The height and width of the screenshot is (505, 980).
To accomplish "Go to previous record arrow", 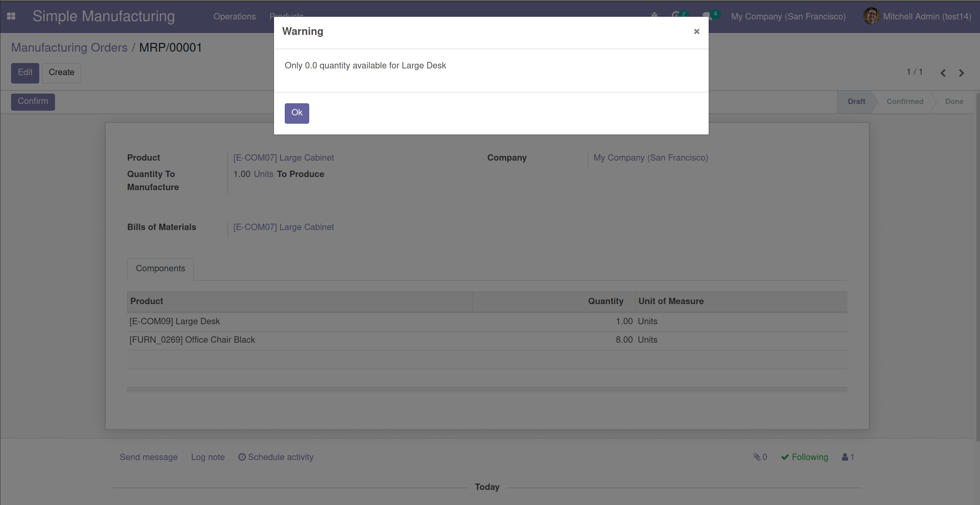I will pos(943,73).
